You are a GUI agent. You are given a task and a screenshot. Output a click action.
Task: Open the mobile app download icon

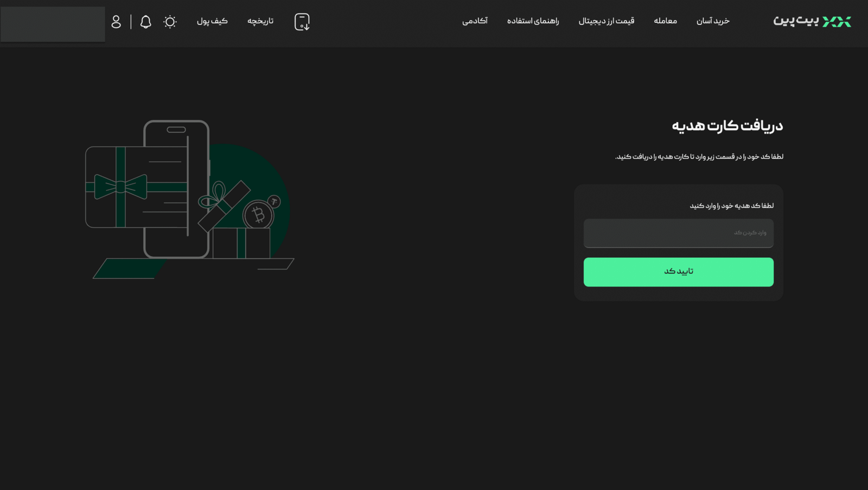tap(302, 22)
